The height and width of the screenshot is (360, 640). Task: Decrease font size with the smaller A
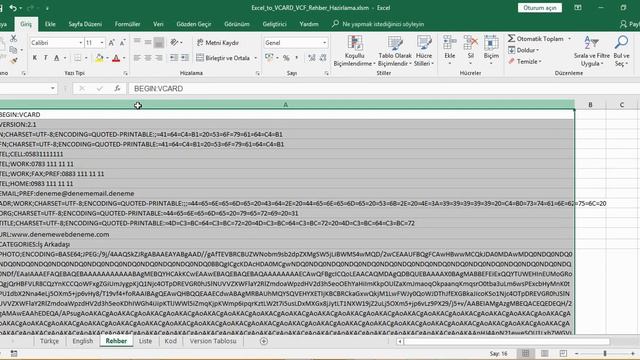click(122, 42)
